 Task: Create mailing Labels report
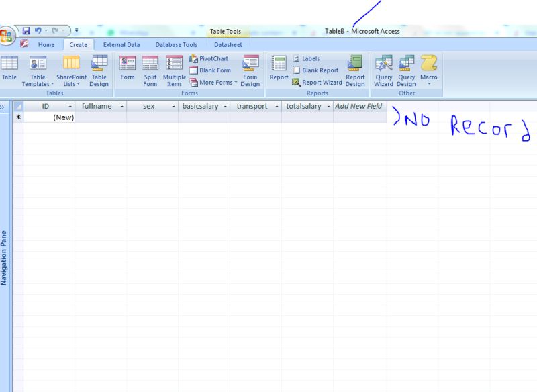pyautogui.click(x=307, y=58)
